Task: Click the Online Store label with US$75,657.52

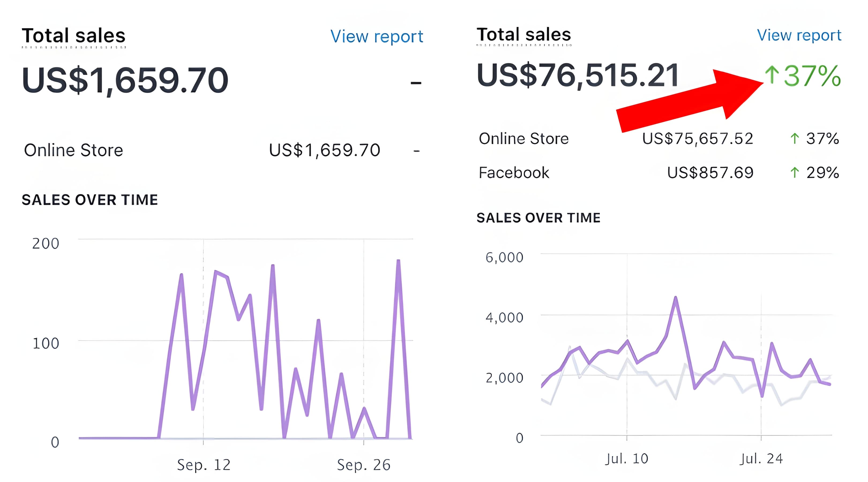Action: (524, 139)
